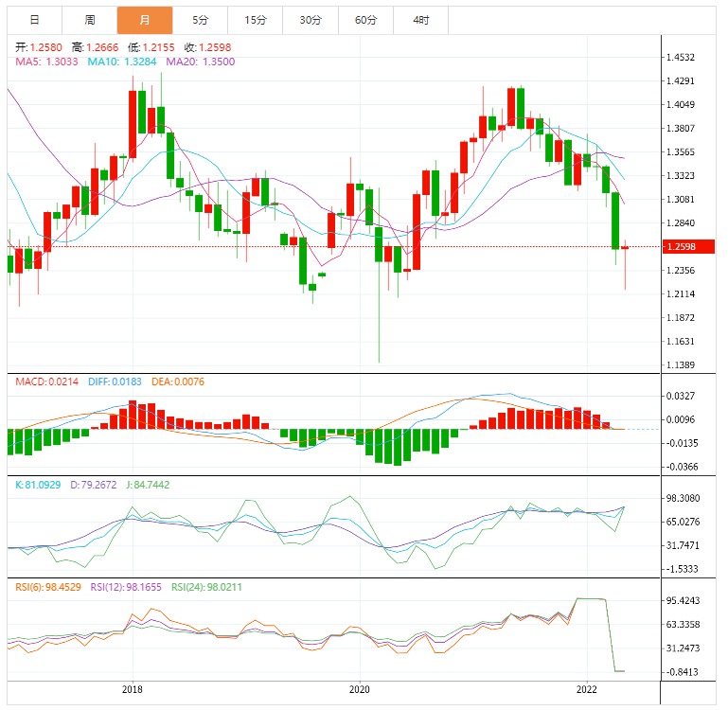728x710 pixels.
Task: Click the red 1.2598 current price tag
Action: tap(688, 246)
